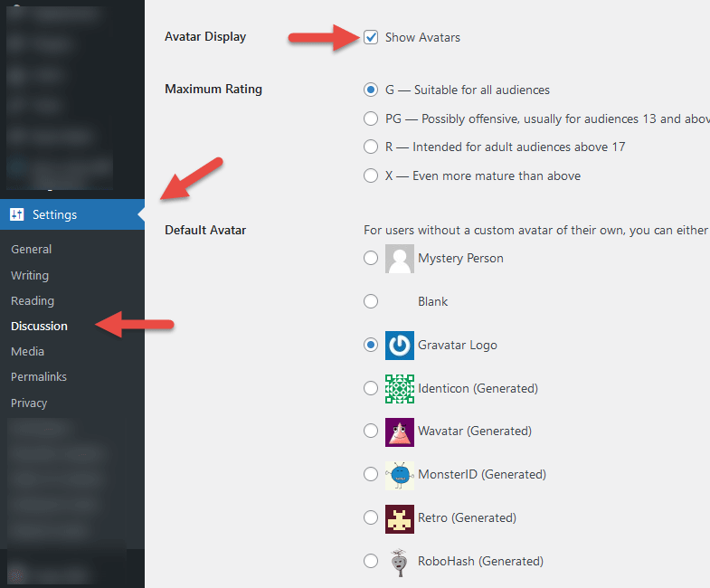
Task: Open Privacy settings submenu item
Action: (29, 403)
